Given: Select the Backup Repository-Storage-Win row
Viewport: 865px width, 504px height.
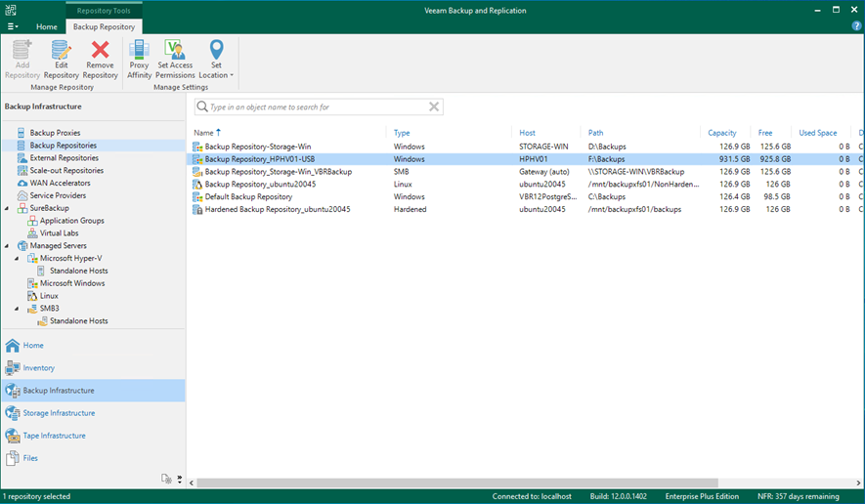Looking at the screenshot, I should [526, 147].
